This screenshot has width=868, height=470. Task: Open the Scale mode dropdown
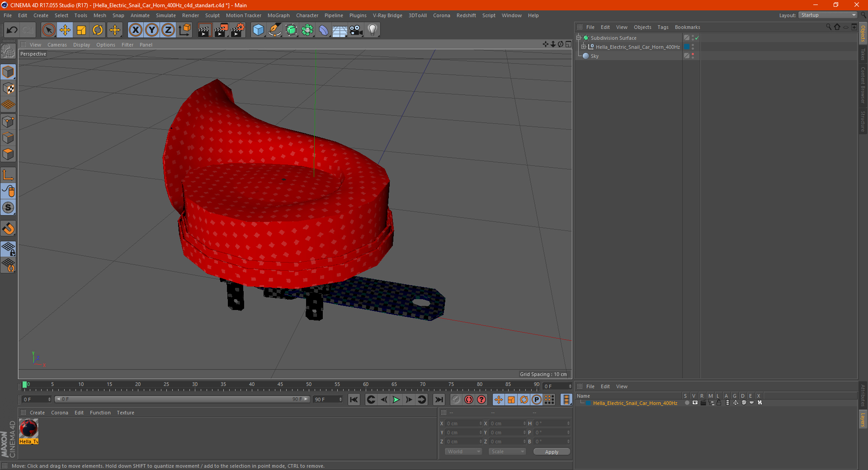(507, 451)
